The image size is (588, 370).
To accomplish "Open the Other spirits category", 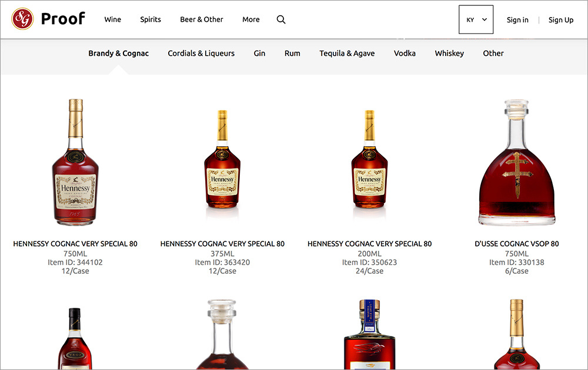I will tap(493, 53).
